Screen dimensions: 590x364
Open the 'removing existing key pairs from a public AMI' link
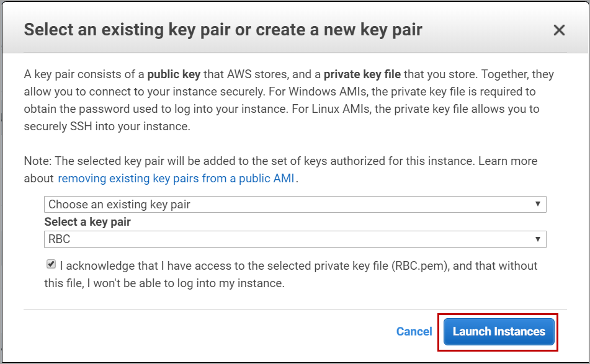[x=177, y=178]
